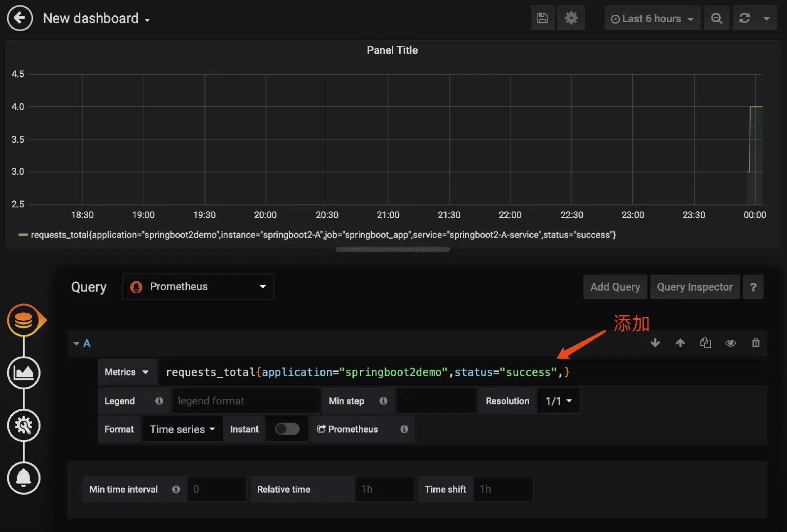The image size is (787, 532).
Task: Toggle the Instant switch
Action: [287, 429]
